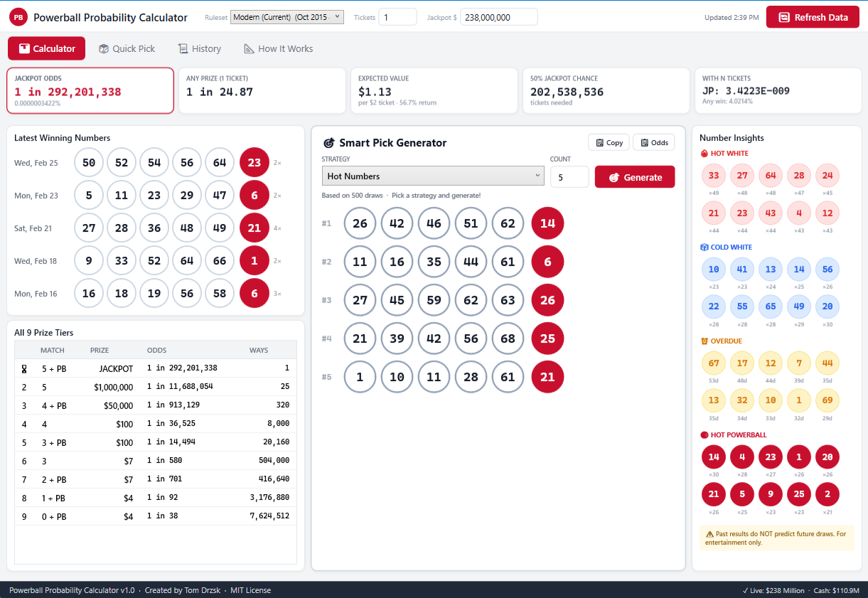868x598 pixels.
Task: Click the trophy icon in Jackpot row
Action: pos(24,368)
